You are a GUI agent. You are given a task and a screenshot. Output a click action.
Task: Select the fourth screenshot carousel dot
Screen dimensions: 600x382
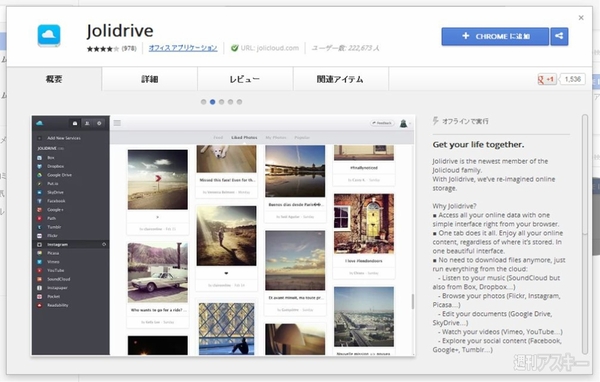pos(230,102)
